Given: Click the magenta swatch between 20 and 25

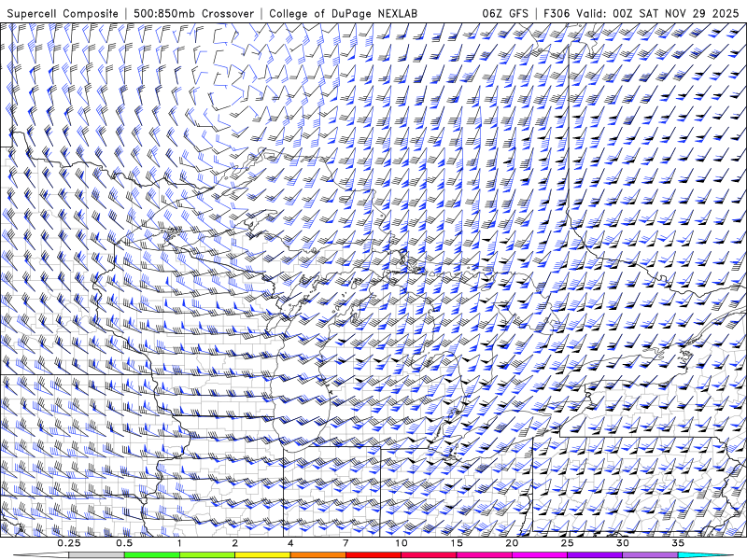Looking at the screenshot, I should tap(540, 555).
